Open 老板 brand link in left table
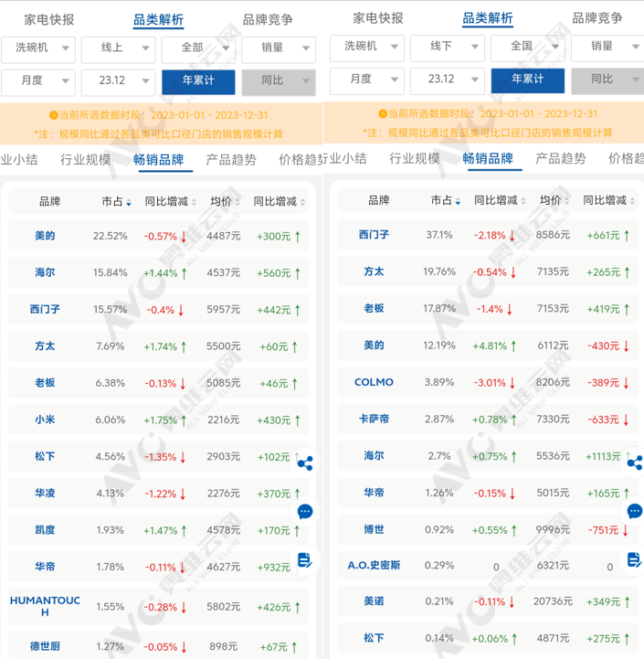644x659 pixels. (45, 383)
